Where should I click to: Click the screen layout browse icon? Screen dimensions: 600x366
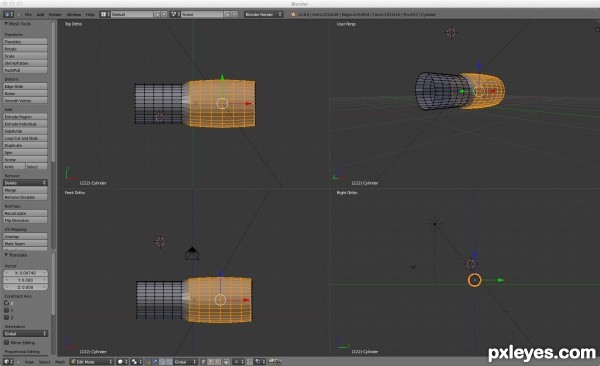(x=104, y=14)
